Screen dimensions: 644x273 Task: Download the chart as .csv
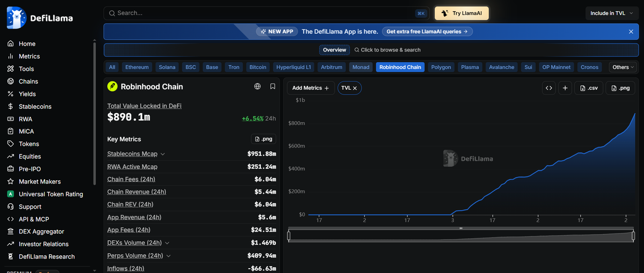[x=589, y=88]
